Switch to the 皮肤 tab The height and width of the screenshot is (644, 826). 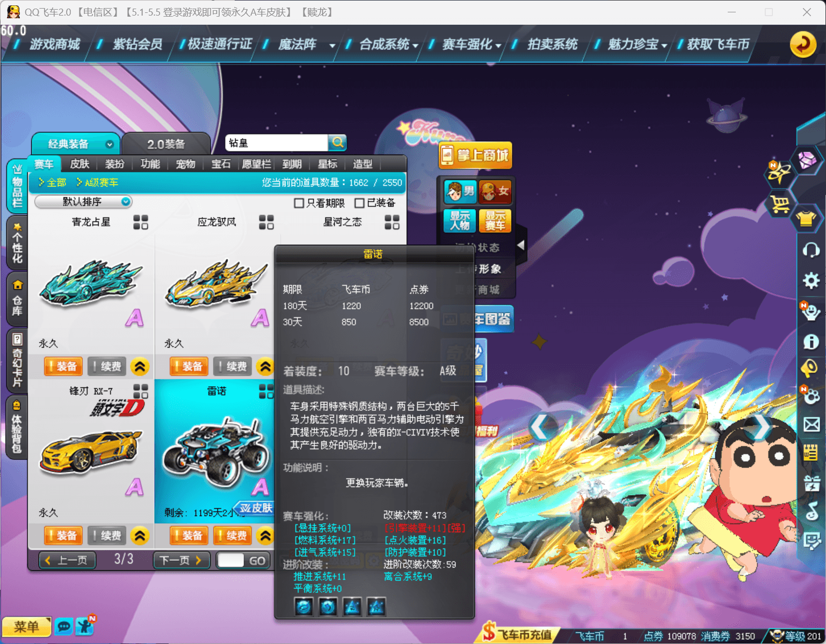click(x=79, y=164)
